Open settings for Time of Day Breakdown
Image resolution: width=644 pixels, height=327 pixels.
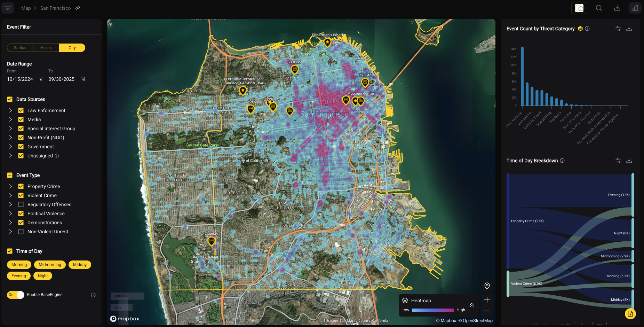[618, 161]
